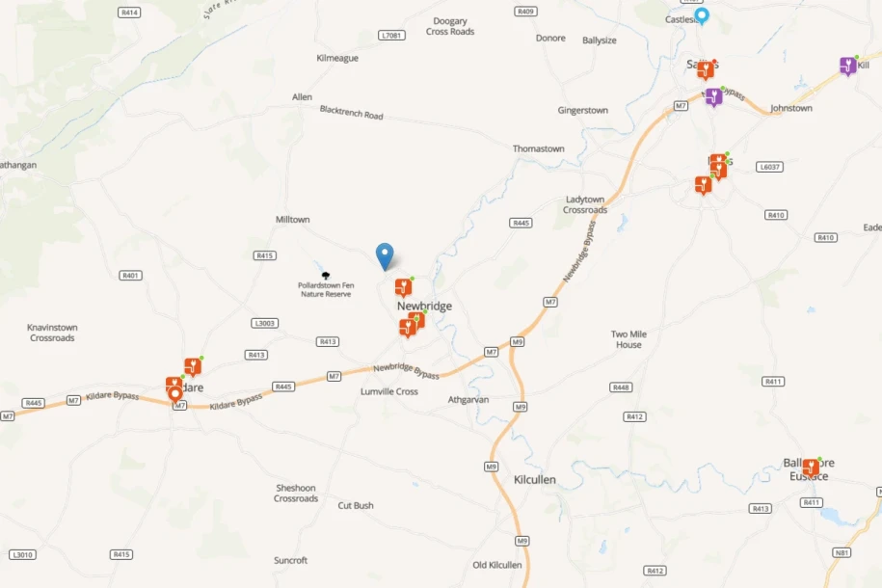Select the Knavinstown Crossroads label
882x588 pixels.
click(x=52, y=333)
